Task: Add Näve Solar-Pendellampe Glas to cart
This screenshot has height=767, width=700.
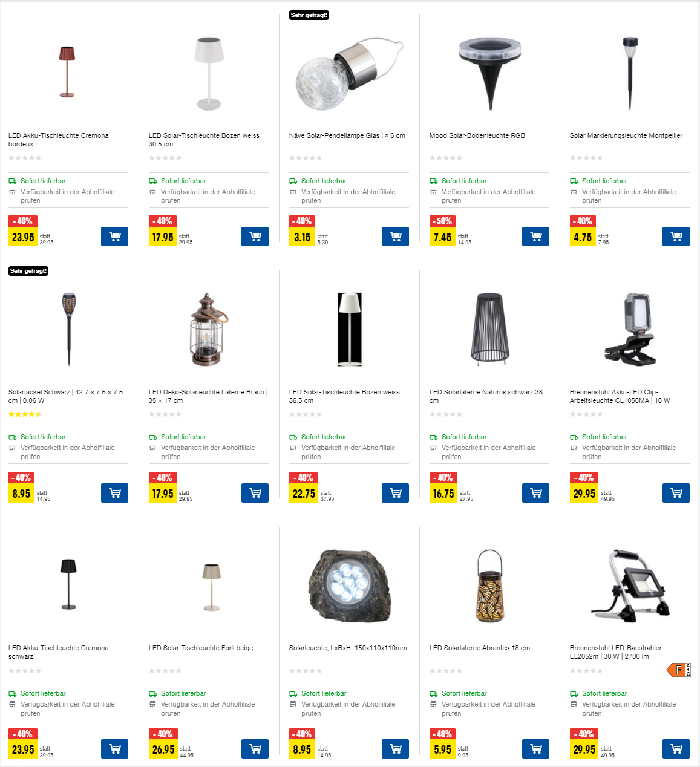Action: [x=395, y=237]
